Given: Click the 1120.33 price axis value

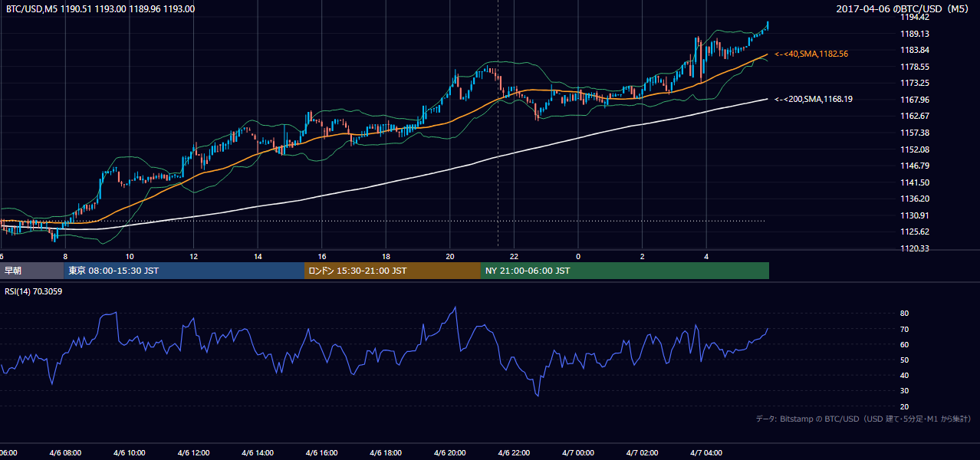Looking at the screenshot, I should click(x=916, y=248).
